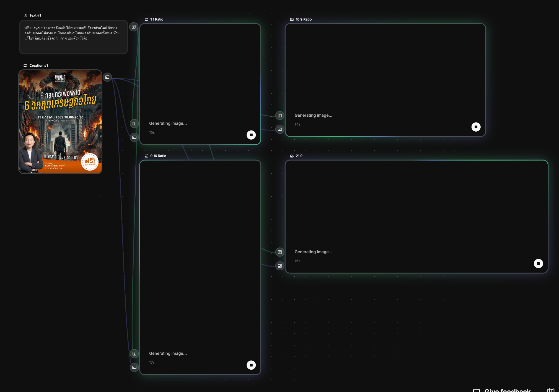Click 16 9 Ratio text input port
559x392 pixels.
280,116
